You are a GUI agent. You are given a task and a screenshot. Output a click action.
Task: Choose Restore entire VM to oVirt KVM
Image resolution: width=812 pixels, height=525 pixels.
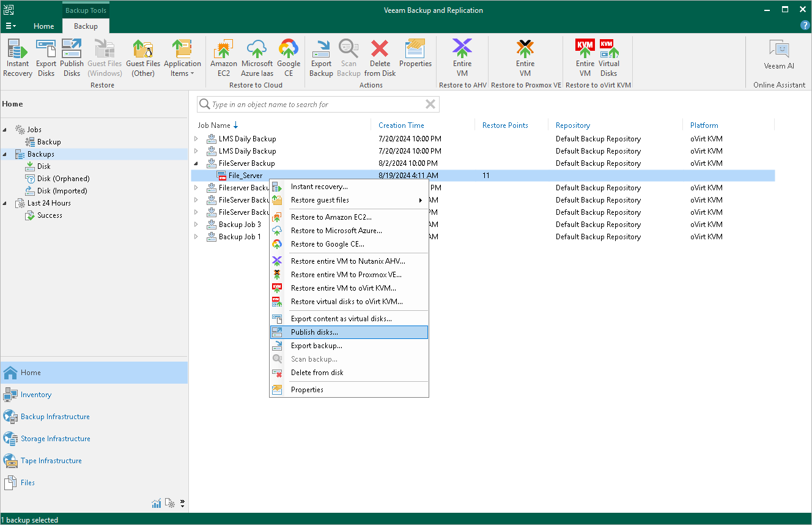point(349,288)
